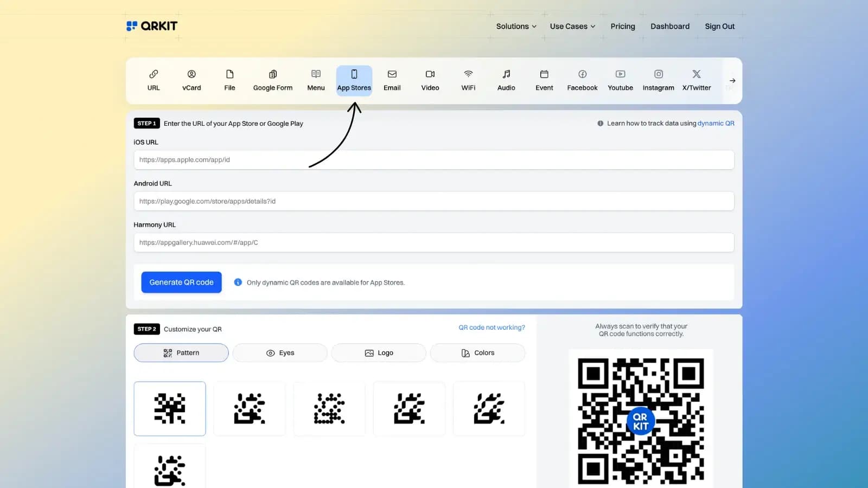Open the Google Form QR type
The width and height of the screenshot is (868, 488).
[272, 80]
